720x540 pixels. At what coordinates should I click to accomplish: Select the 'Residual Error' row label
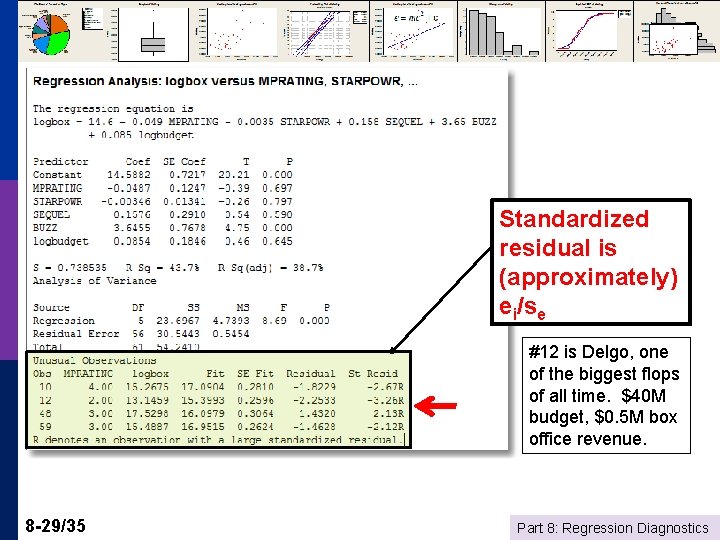[76, 334]
